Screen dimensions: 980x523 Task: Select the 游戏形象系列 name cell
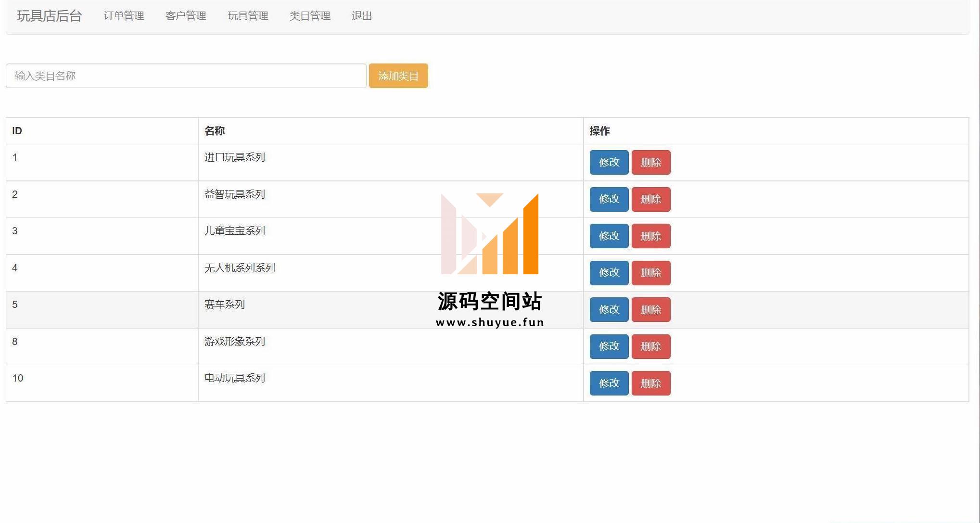pos(391,346)
